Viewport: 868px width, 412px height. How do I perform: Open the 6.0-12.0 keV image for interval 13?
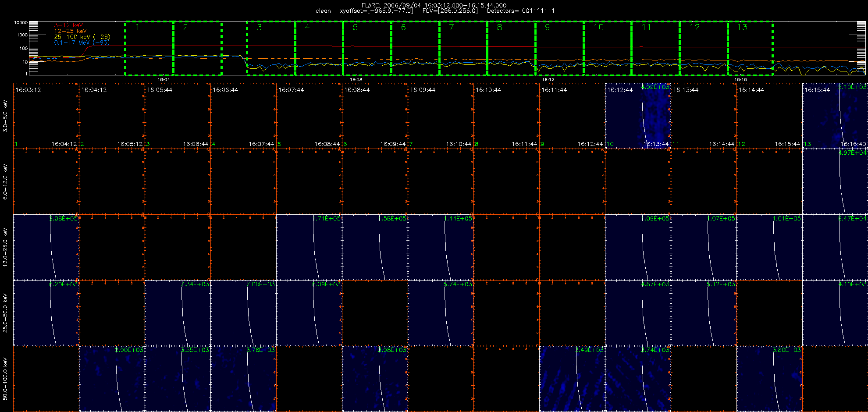pyautogui.click(x=835, y=181)
